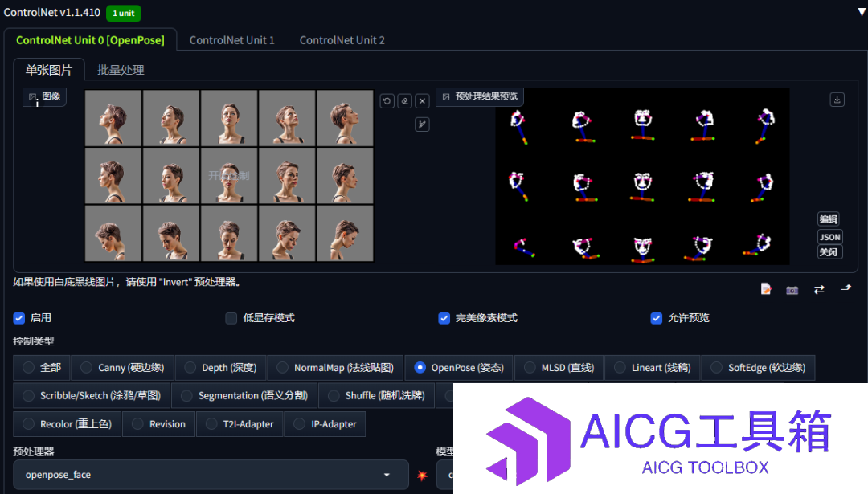The width and height of the screenshot is (868, 494).
Task: Toggle the 允许预览 checkbox
Action: pos(657,318)
